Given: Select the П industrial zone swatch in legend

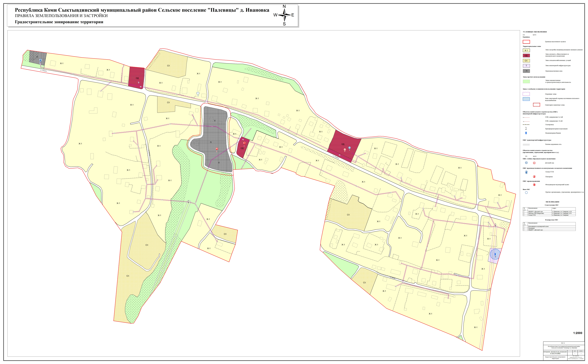Looking at the screenshot, I should (x=526, y=71).
